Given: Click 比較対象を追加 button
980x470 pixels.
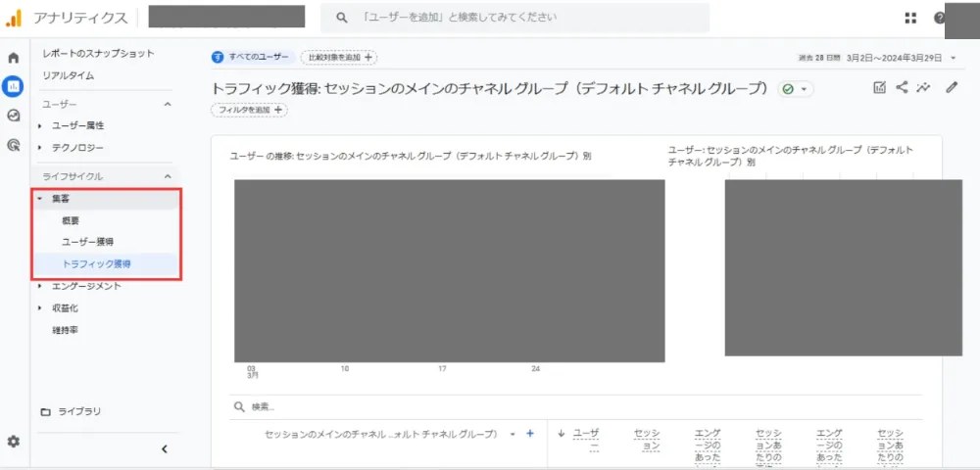Looking at the screenshot, I should coord(339,58).
